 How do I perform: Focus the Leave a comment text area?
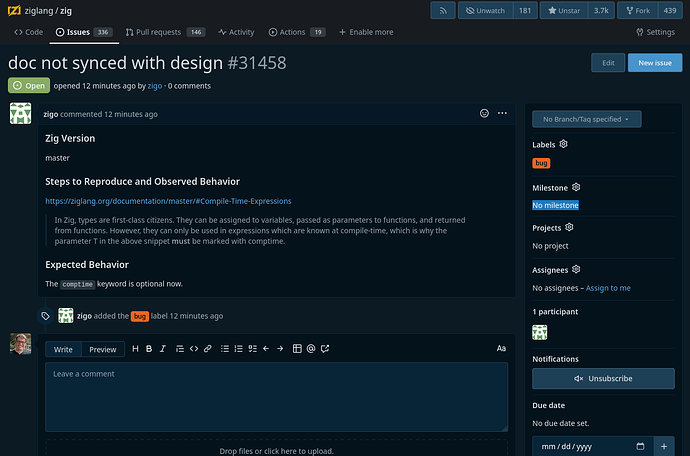point(276,397)
